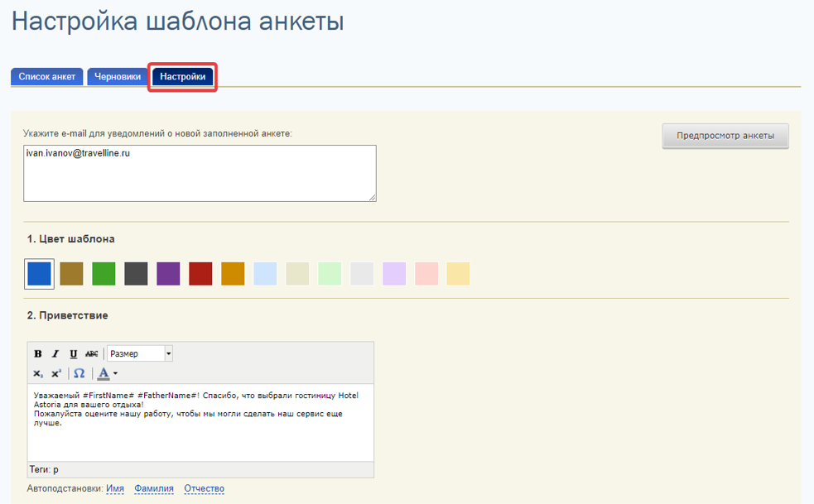Image resolution: width=814 pixels, height=504 pixels.
Task: Click the 'Настройка шаблона анкеты' page title
Action: coord(177,22)
